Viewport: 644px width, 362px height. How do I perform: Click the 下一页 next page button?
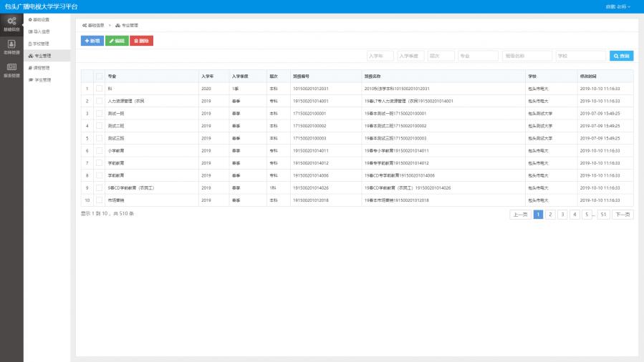(622, 214)
